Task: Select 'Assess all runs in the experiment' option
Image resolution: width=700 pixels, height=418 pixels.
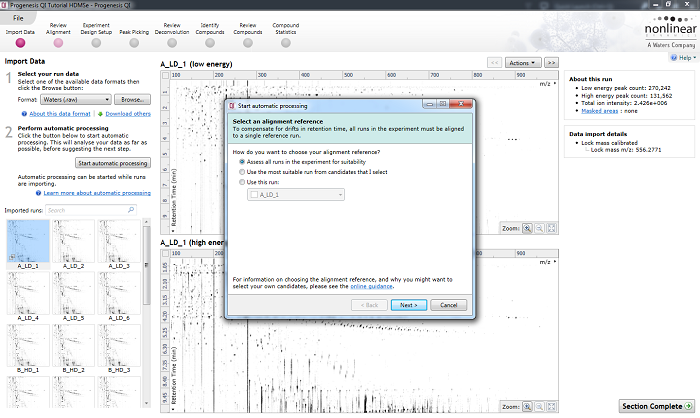Action: [242, 162]
